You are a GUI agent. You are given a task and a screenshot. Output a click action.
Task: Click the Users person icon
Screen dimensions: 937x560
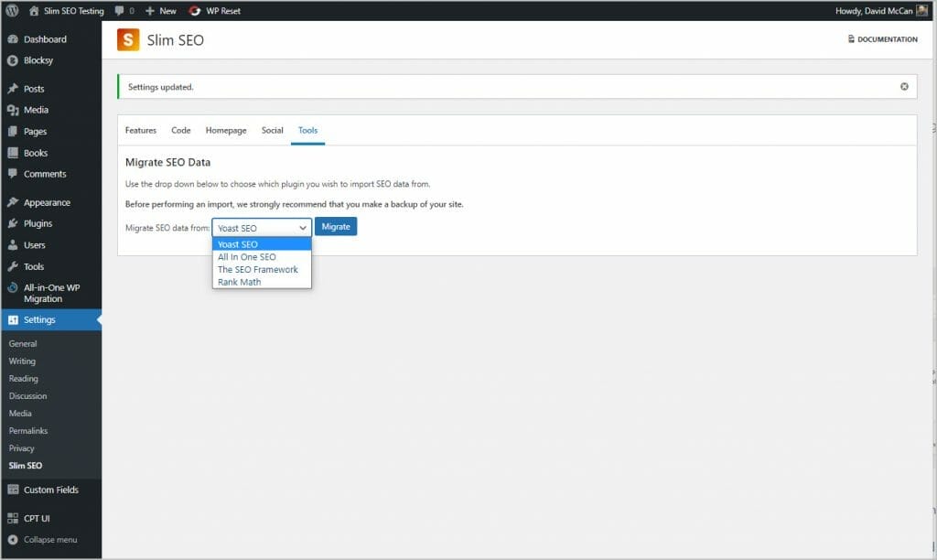(x=13, y=245)
